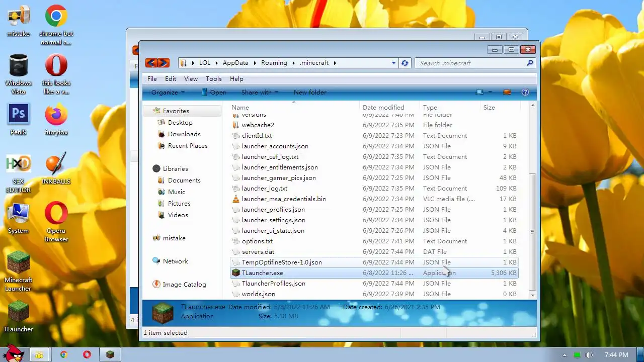Select the servers.dat file
Viewport: 644px width, 362px height.
click(x=374, y=252)
